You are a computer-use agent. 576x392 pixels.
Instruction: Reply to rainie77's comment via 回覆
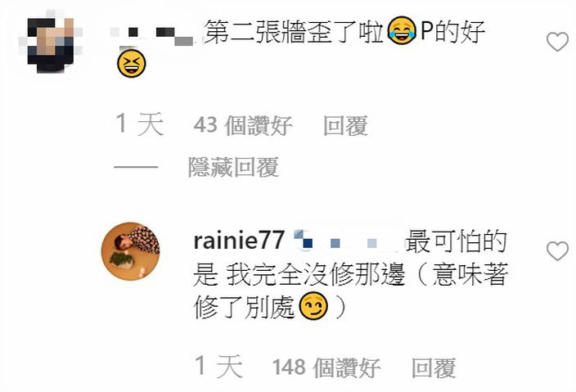click(434, 367)
